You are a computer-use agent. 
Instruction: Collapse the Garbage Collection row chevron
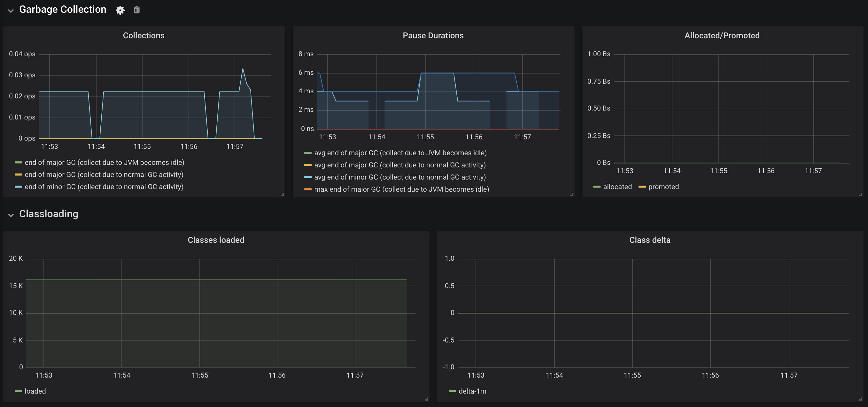tap(11, 11)
